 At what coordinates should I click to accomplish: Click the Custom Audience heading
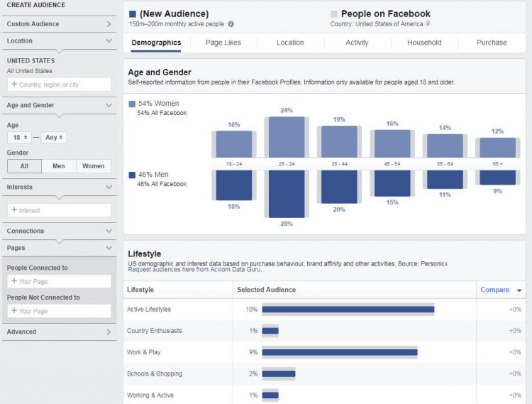pyautogui.click(x=33, y=24)
